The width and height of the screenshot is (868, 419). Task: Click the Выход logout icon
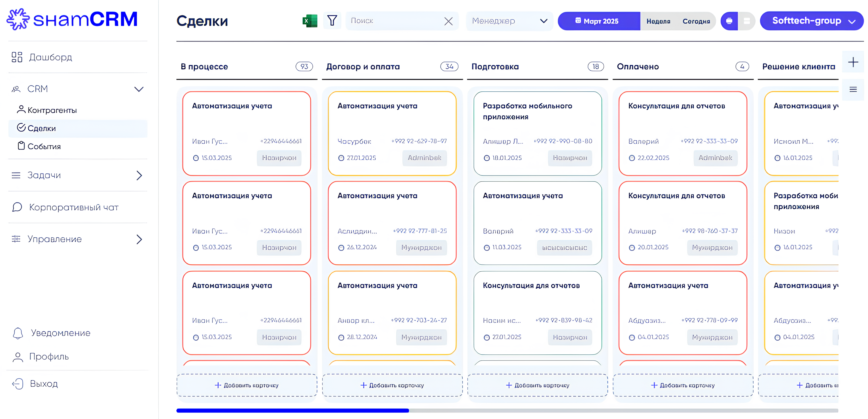pos(18,384)
